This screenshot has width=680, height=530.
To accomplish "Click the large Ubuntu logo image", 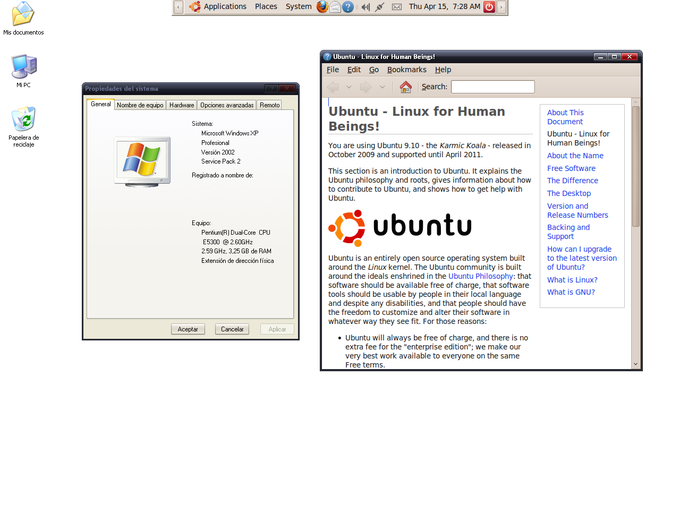I will pos(400,228).
